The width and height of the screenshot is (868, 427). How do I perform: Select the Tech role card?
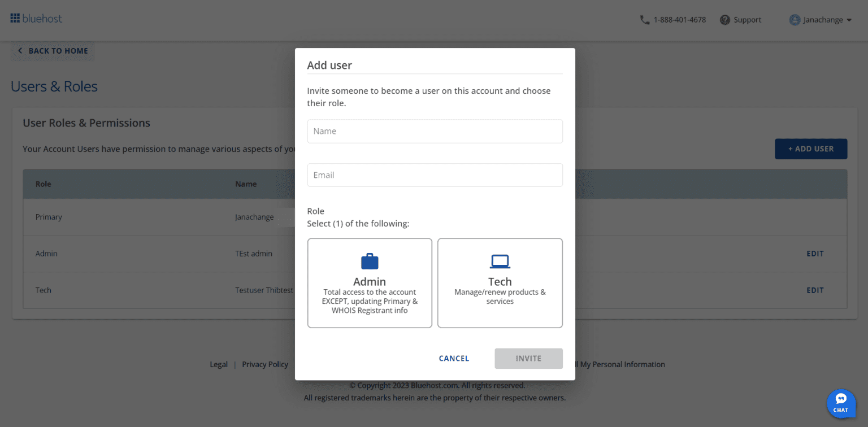click(500, 282)
